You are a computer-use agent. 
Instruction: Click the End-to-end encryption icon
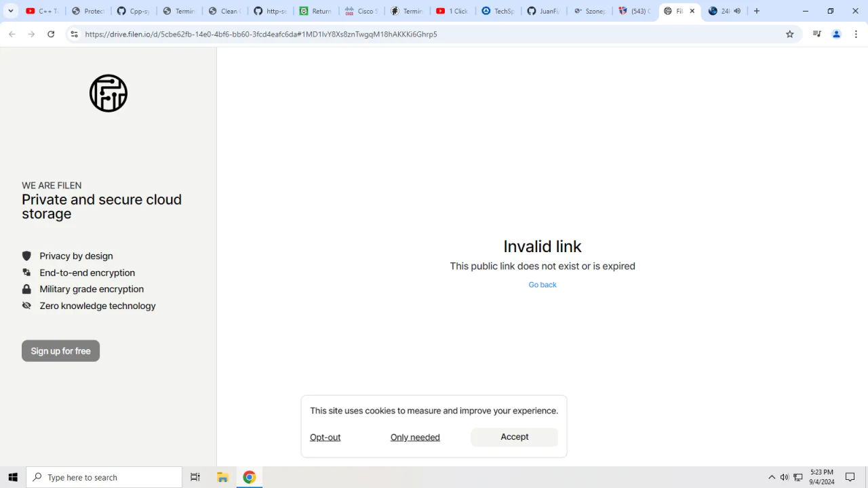pyautogui.click(x=26, y=272)
